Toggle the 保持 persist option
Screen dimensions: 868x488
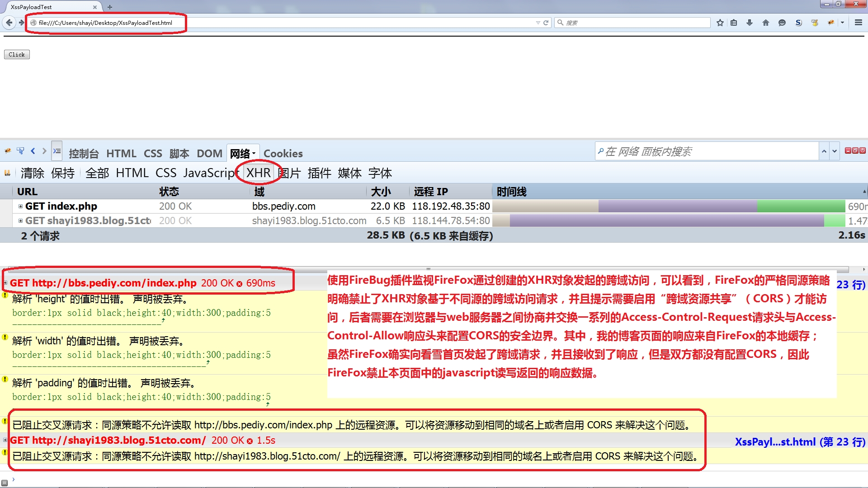click(x=62, y=173)
